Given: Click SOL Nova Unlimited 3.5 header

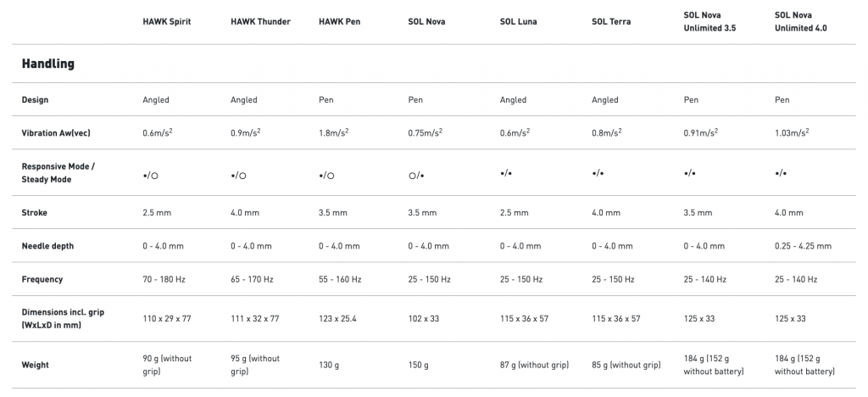Looking at the screenshot, I should point(709,21).
